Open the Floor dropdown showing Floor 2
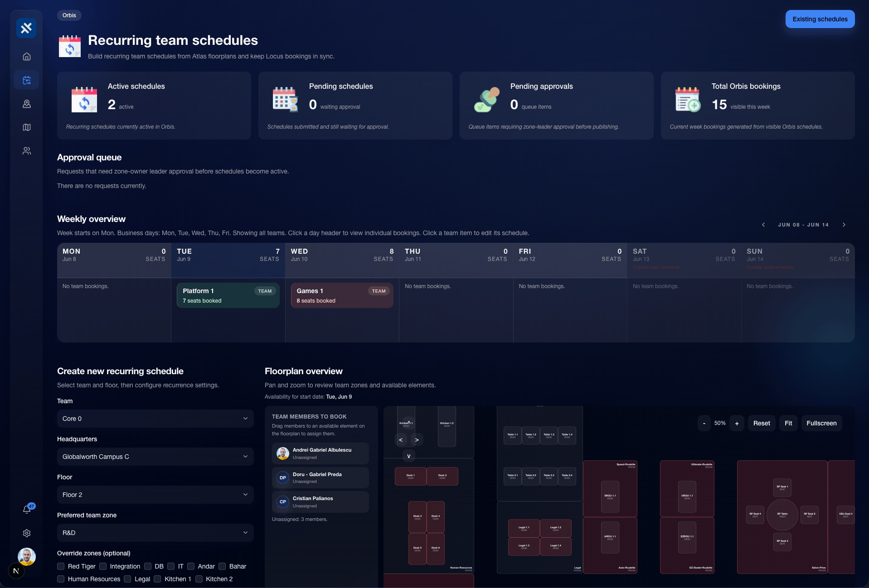869x588 pixels. tap(155, 495)
